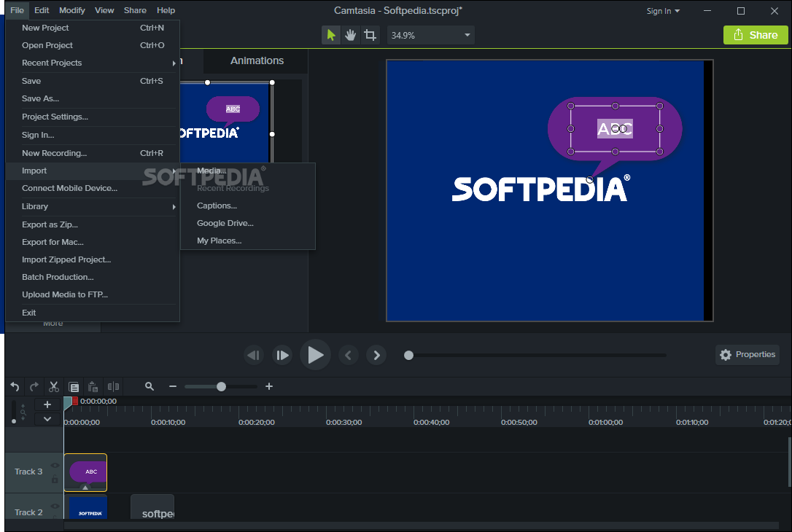Choose My Places... import option
The image size is (792, 532).
pyautogui.click(x=248, y=240)
